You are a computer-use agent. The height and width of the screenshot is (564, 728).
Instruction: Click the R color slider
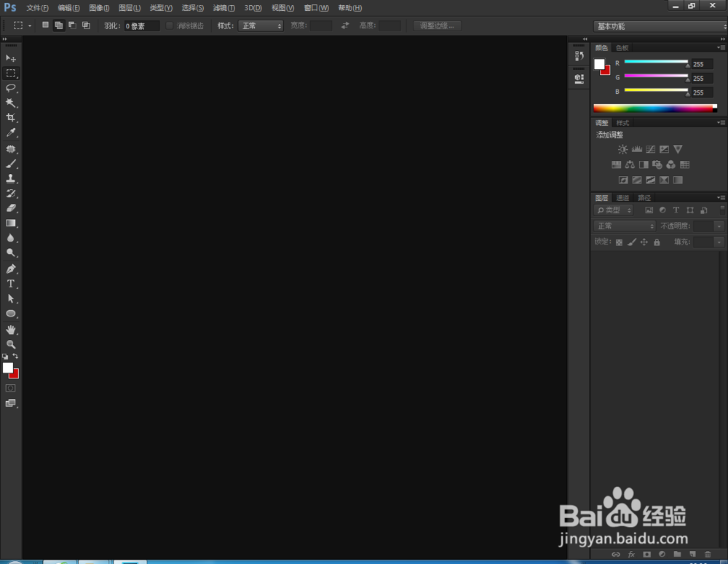click(656, 62)
